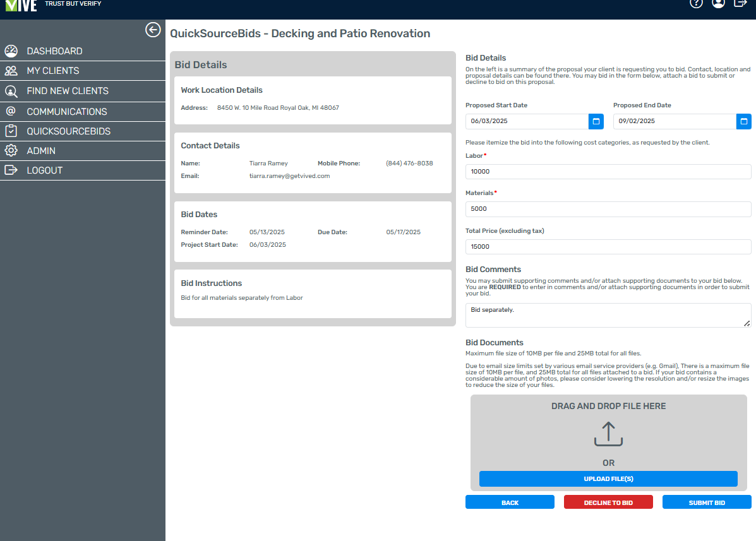Collapse the sidebar with the back arrow icon

(x=153, y=30)
